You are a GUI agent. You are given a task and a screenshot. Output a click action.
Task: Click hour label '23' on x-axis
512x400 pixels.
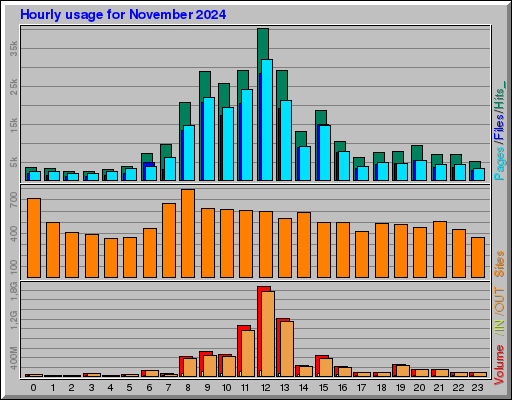477,388
